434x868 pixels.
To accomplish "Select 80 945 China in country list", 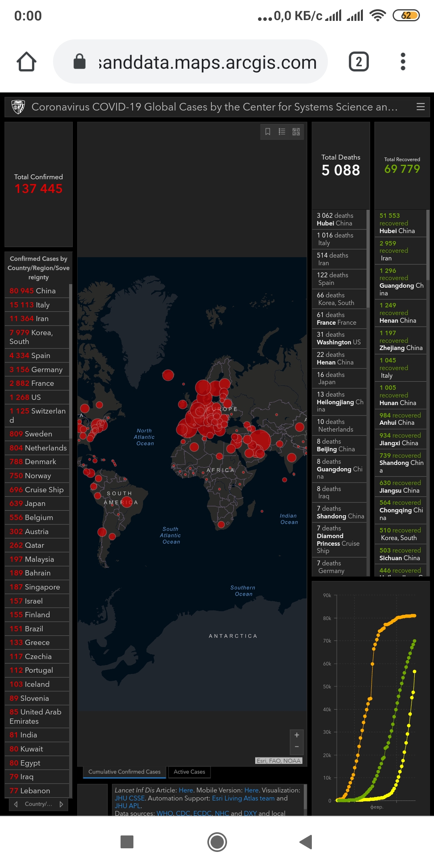I will pos(37,291).
